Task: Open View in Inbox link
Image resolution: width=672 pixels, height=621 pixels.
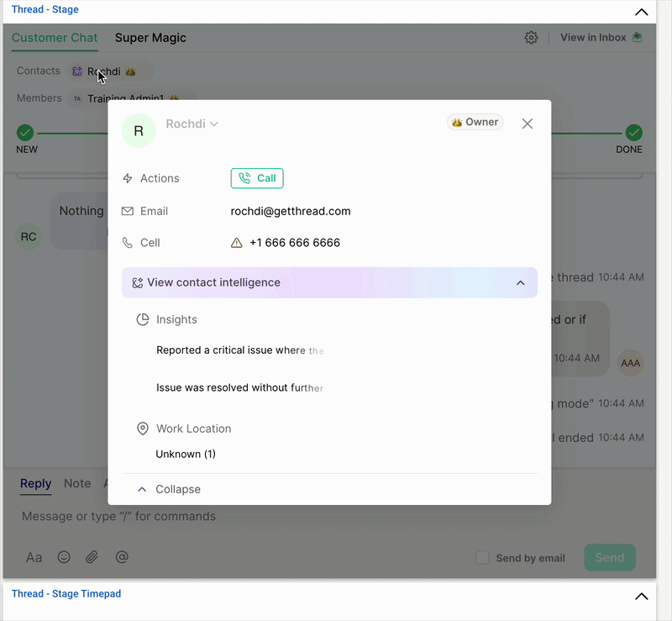Action: [601, 38]
